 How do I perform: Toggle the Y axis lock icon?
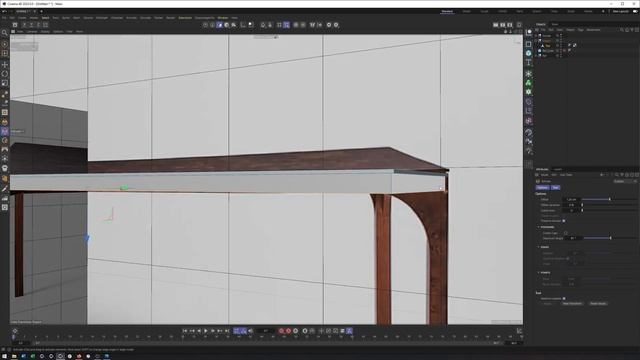(31, 25)
